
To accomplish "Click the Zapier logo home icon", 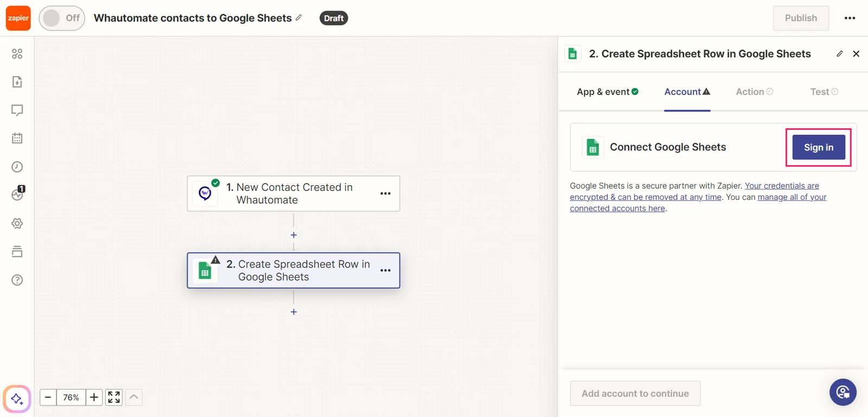I will pos(18,18).
